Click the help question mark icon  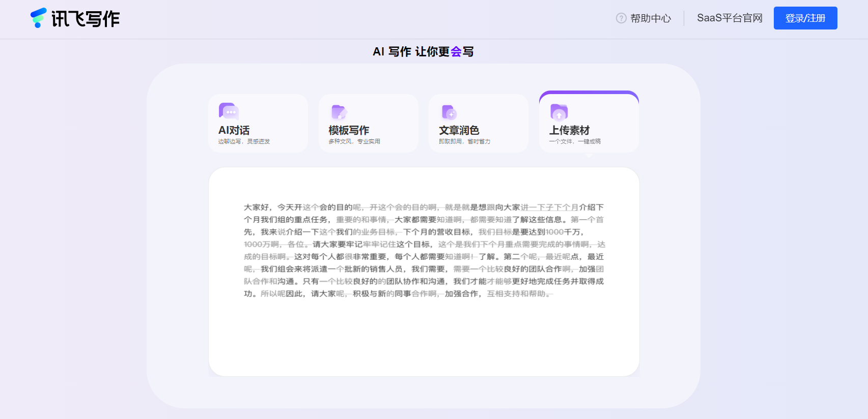[x=621, y=18]
